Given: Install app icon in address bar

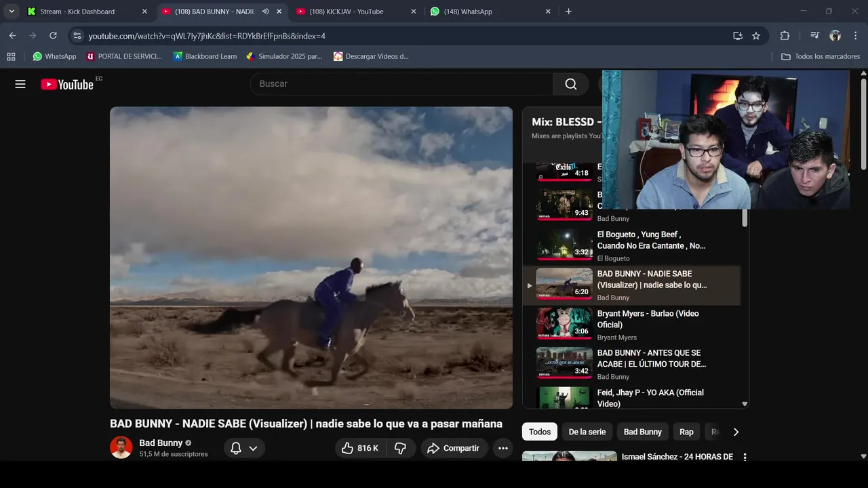Looking at the screenshot, I should [738, 36].
